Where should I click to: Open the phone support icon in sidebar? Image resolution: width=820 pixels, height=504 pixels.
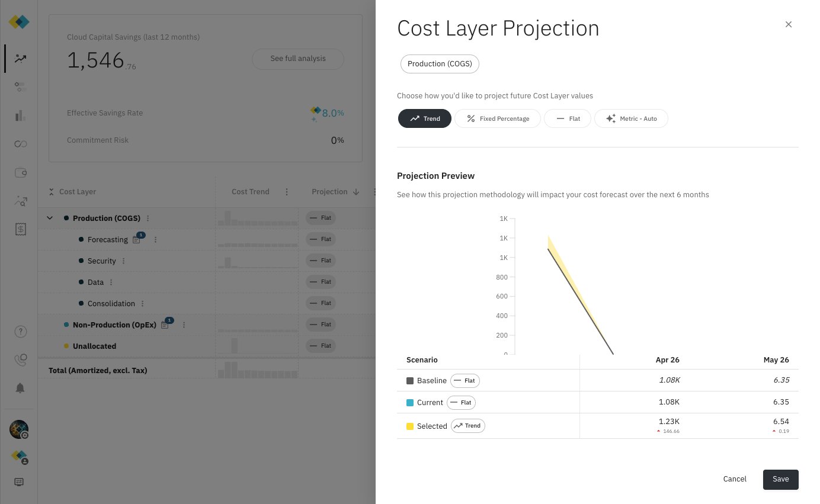coord(20,359)
